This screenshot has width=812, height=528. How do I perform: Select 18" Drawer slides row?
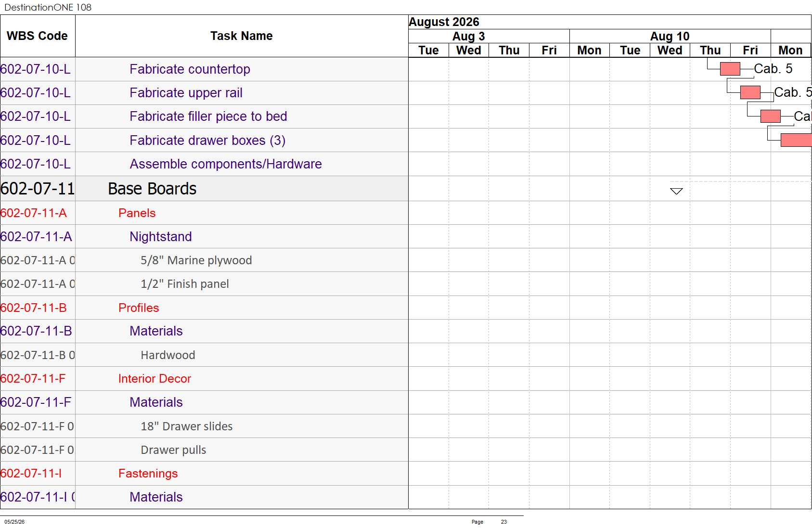(x=204, y=426)
